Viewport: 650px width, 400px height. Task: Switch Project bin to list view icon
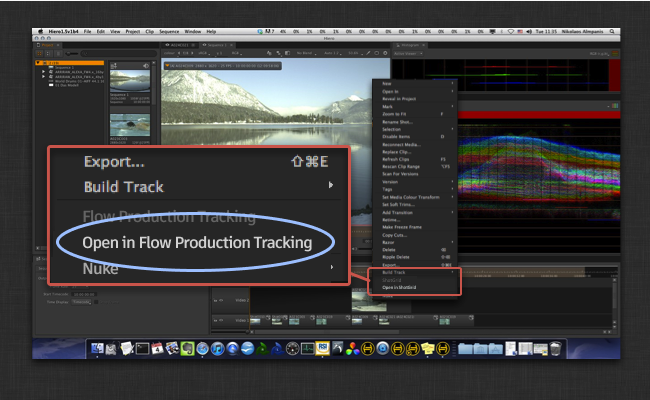[57, 53]
